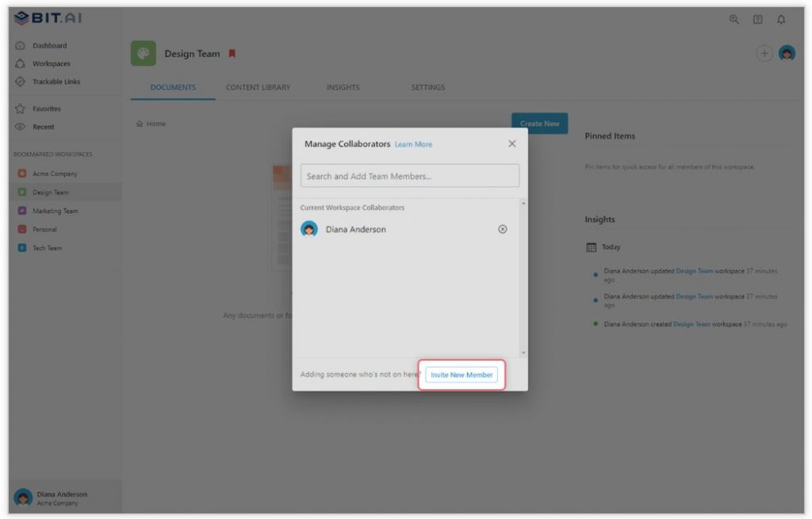Viewport: 812px width, 519px height.
Task: Click the Create New button
Action: point(540,124)
